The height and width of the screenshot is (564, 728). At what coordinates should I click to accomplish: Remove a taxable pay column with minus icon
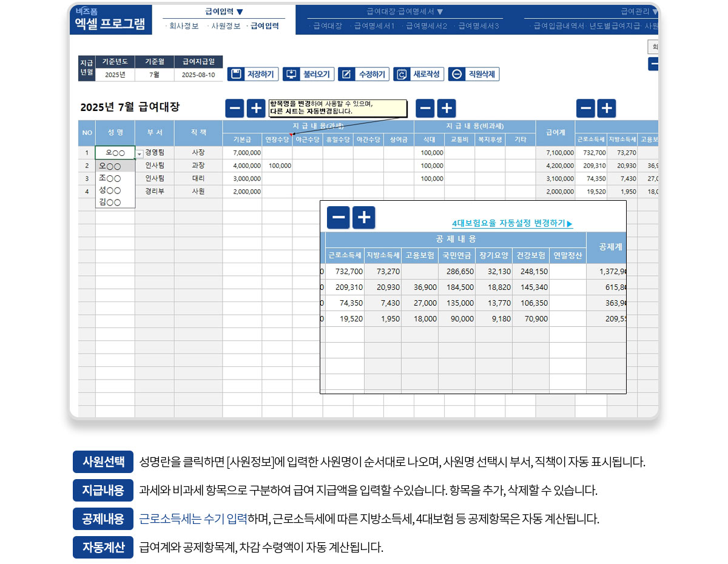click(x=235, y=109)
